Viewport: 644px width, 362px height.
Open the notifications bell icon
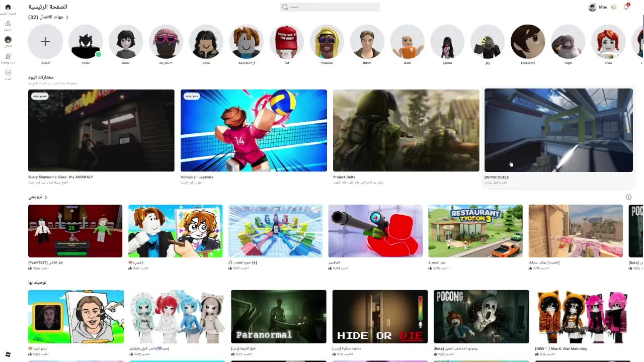(626, 7)
